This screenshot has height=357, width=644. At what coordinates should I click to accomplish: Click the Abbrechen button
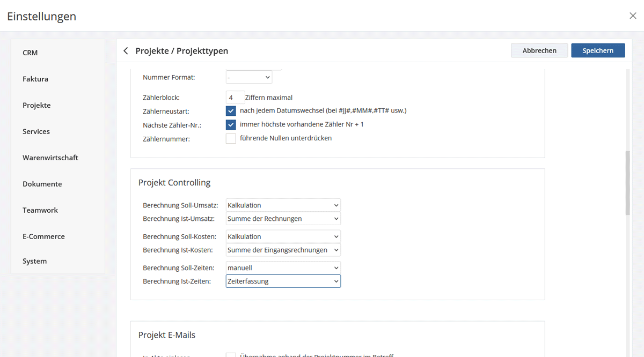(539, 50)
